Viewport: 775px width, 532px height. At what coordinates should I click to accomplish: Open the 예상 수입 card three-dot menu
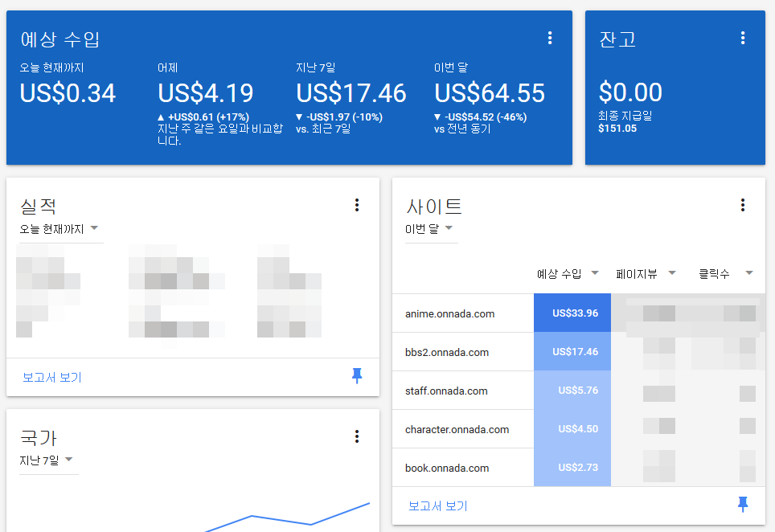[550, 38]
